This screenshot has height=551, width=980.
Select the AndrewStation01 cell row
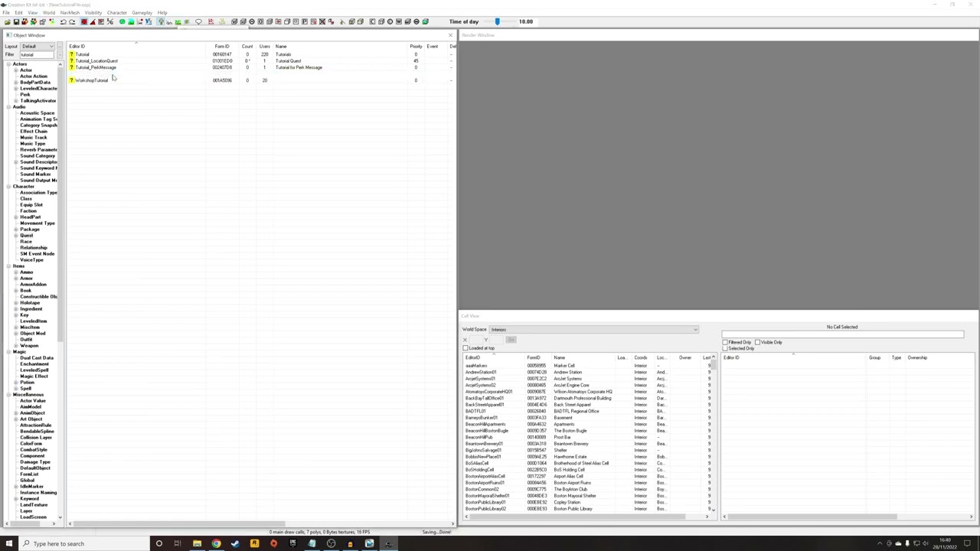(x=586, y=373)
